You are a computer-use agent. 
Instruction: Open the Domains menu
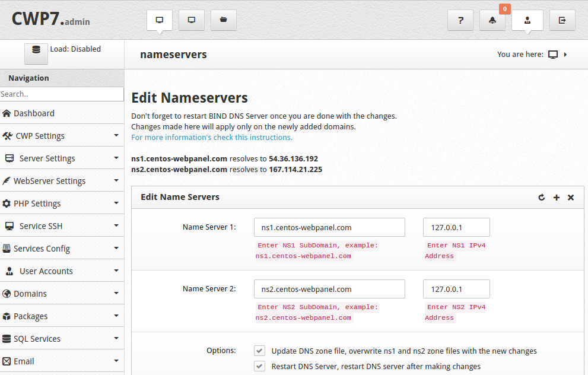coord(62,293)
